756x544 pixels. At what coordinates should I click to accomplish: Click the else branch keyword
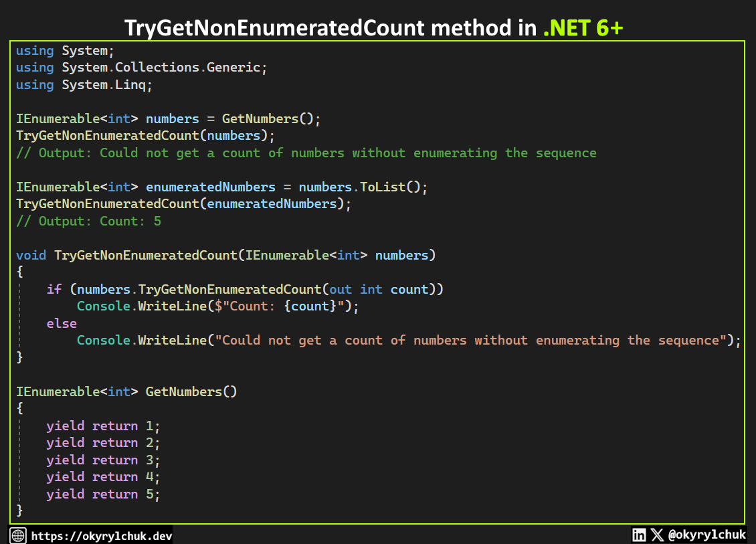click(x=62, y=323)
